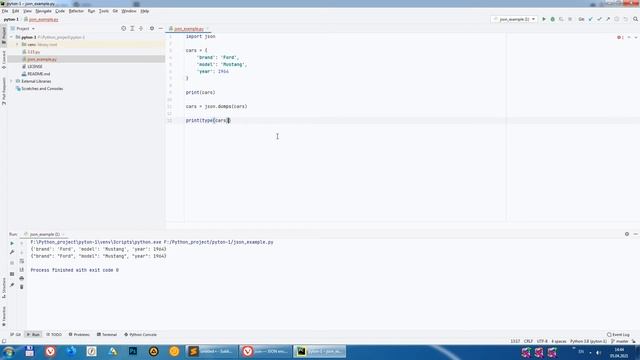The width and height of the screenshot is (640, 360).
Task: Expand all items in the Project panel
Action: click(x=132, y=29)
